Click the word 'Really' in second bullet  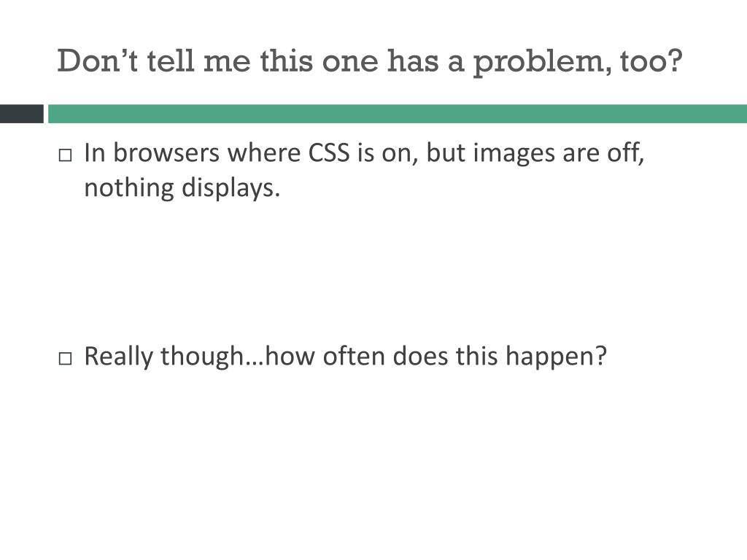(118, 357)
